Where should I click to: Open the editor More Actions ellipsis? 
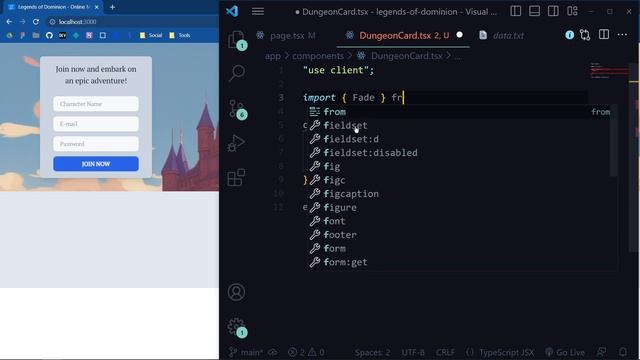(622, 35)
